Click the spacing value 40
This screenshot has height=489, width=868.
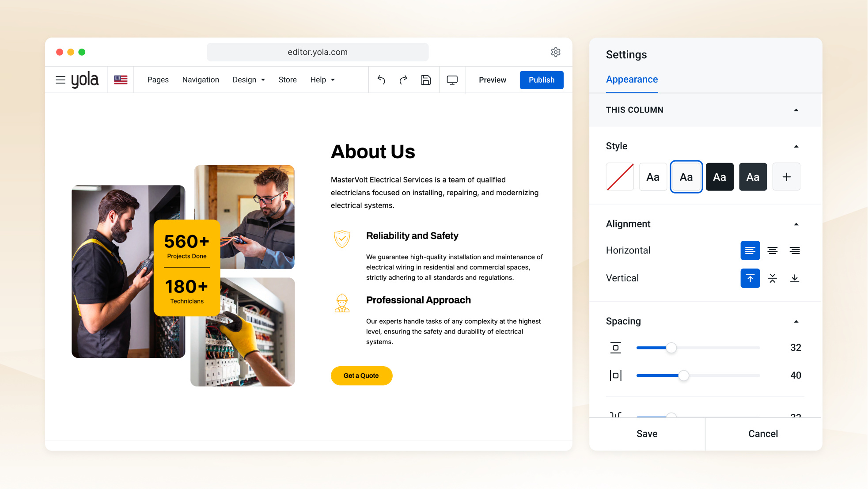pyautogui.click(x=796, y=375)
